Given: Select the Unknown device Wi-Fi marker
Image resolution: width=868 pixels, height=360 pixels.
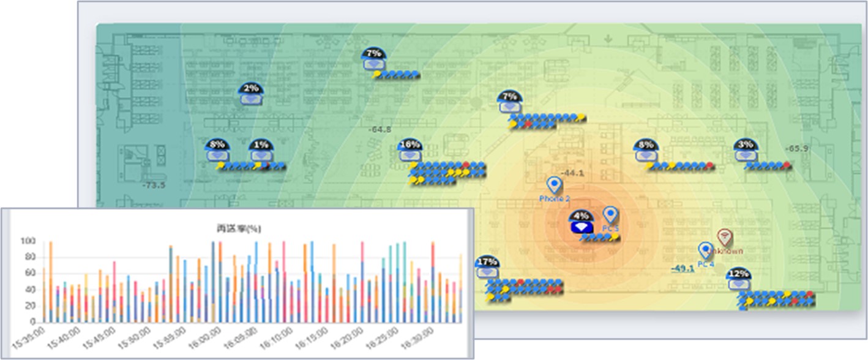Looking at the screenshot, I should [x=725, y=237].
